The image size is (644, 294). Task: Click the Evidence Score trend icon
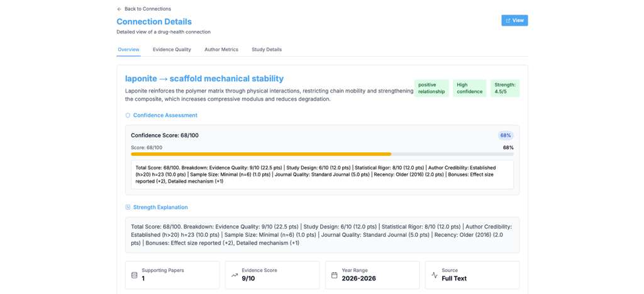click(235, 275)
